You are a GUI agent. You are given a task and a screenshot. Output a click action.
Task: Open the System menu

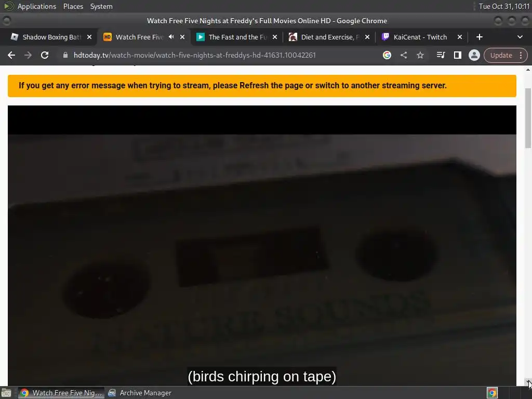tap(101, 6)
